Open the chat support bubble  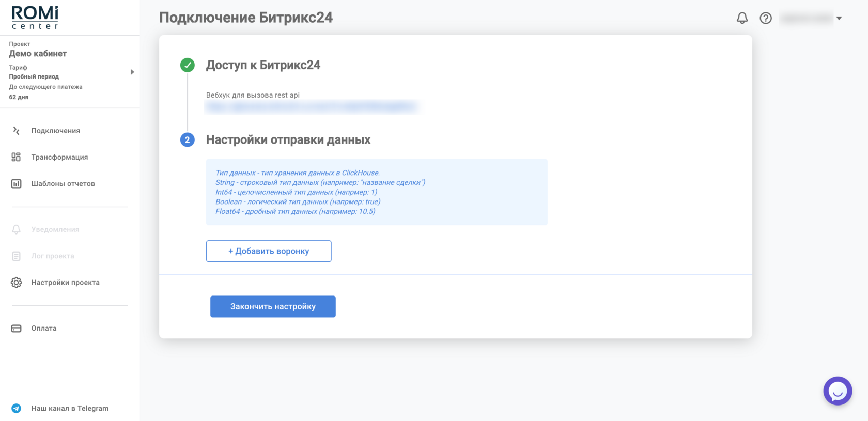point(838,391)
